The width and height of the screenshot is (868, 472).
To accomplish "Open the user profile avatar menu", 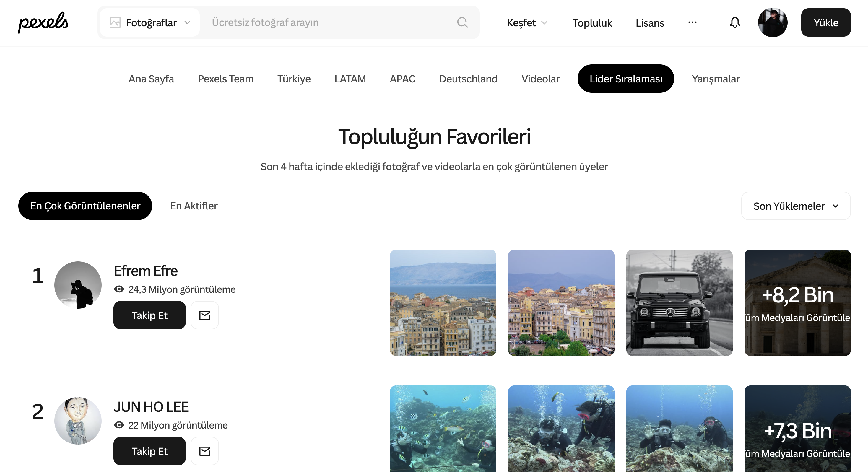I will 772,22.
